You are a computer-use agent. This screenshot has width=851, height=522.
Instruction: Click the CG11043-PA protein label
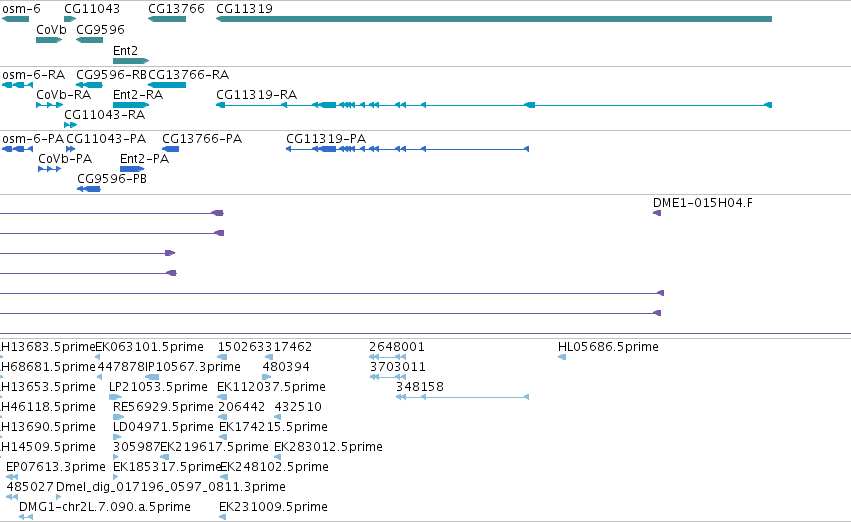tap(106, 138)
